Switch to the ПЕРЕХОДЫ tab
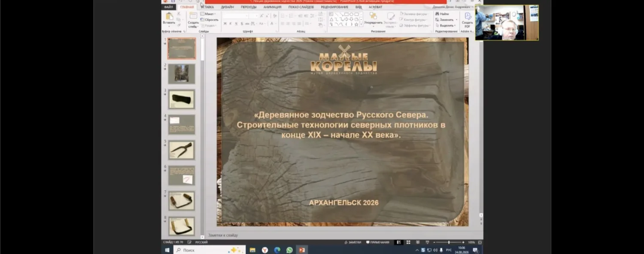This screenshot has height=254, width=644. tap(249, 7)
